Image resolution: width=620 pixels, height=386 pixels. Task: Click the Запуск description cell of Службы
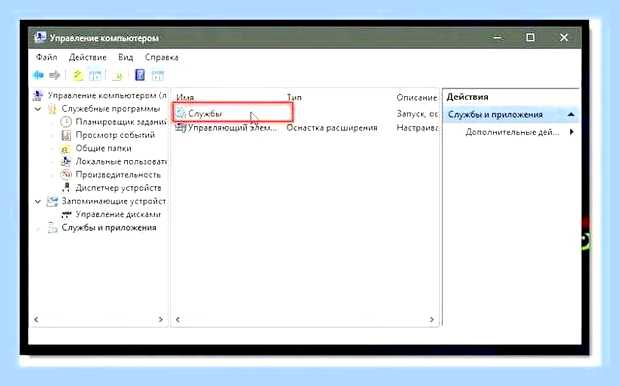tap(418, 114)
